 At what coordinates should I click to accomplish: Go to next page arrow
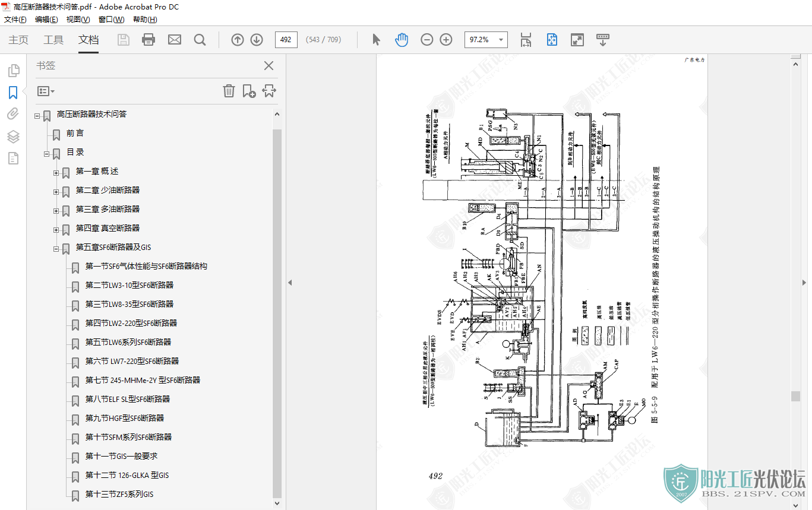pyautogui.click(x=257, y=40)
